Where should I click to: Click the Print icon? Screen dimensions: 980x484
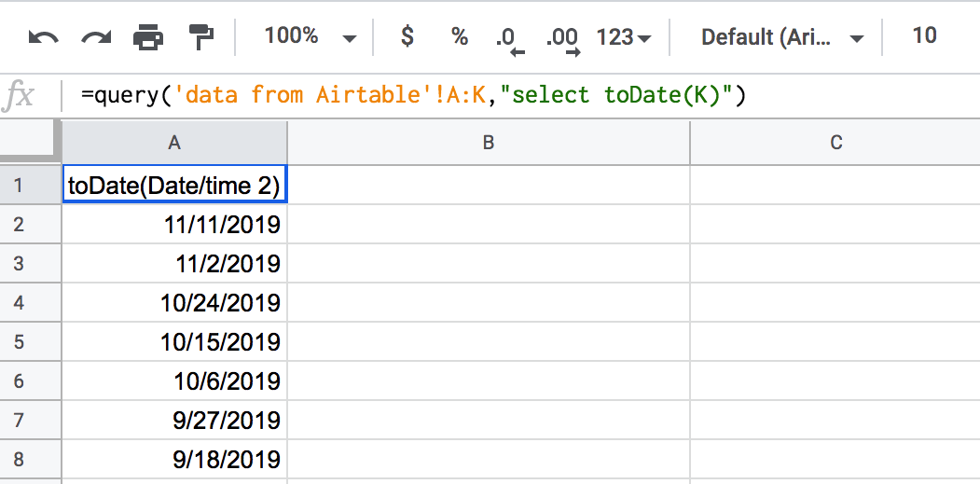tap(148, 37)
